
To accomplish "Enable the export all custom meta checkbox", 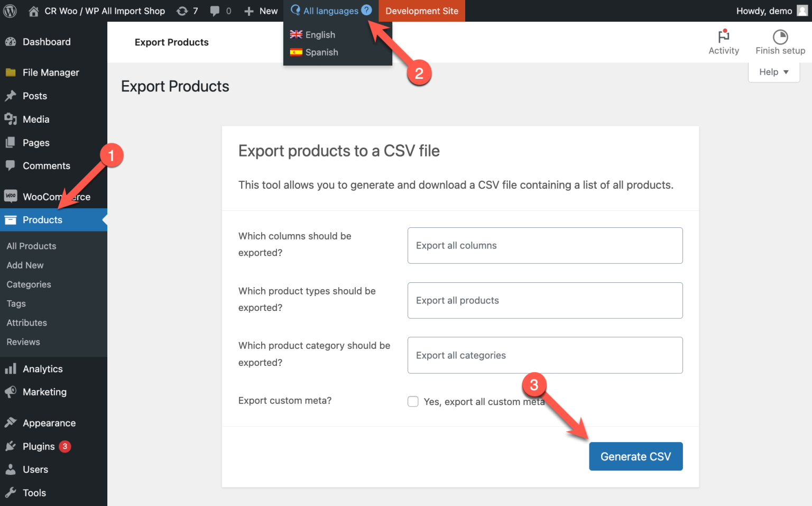I will (413, 401).
